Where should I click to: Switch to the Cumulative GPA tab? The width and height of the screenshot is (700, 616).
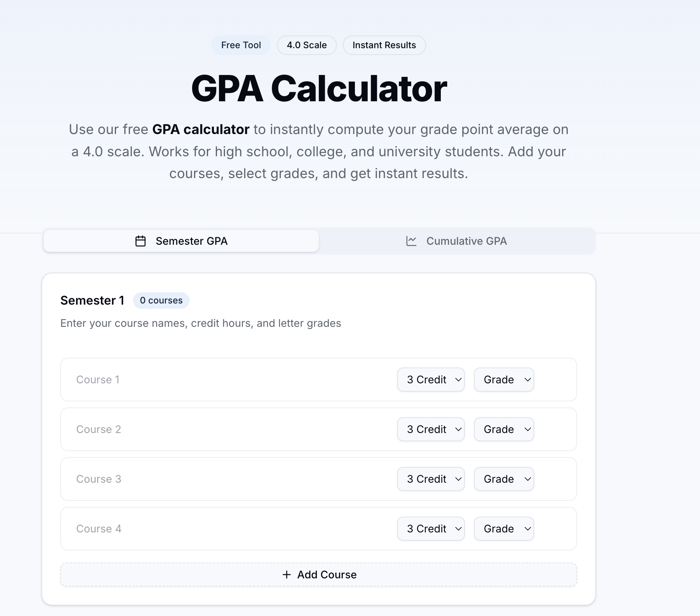[x=457, y=241]
